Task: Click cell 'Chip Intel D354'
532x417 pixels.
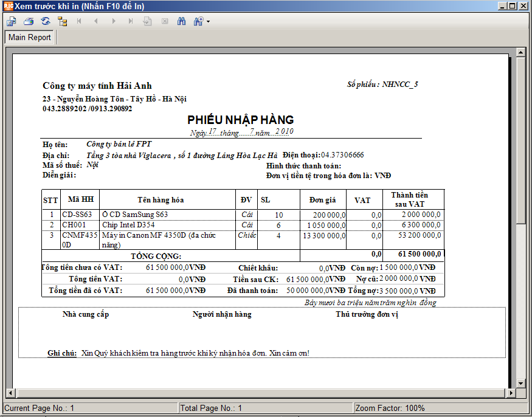Action: (128, 225)
